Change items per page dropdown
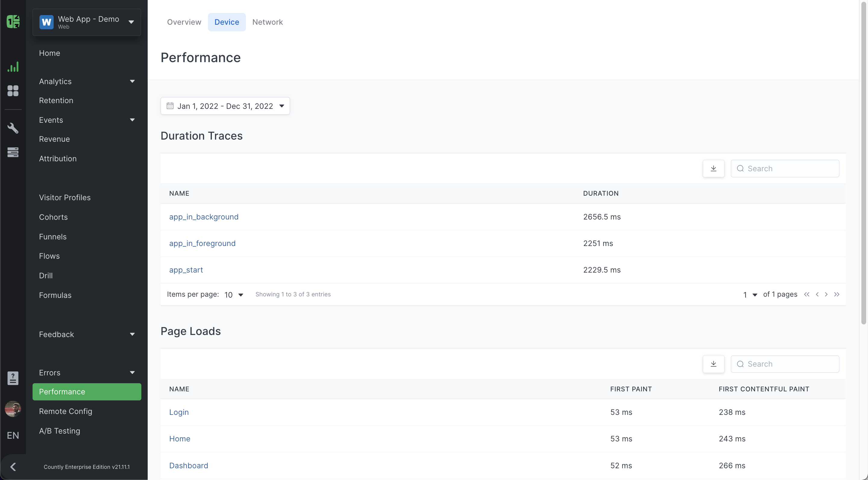Viewport: 868px width, 480px height. (234, 295)
